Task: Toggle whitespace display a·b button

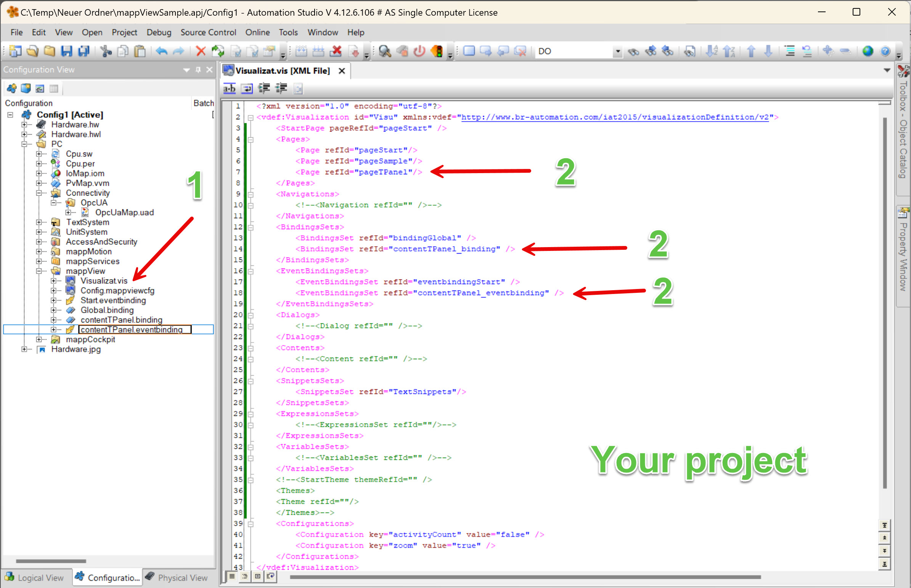Action: 230,88
